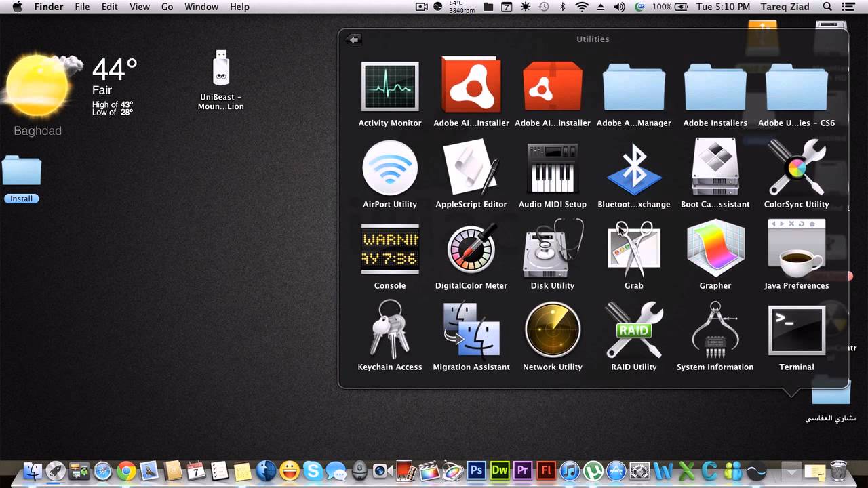The width and height of the screenshot is (868, 488).
Task: Open Boot Camp Assistant
Action: tap(715, 167)
